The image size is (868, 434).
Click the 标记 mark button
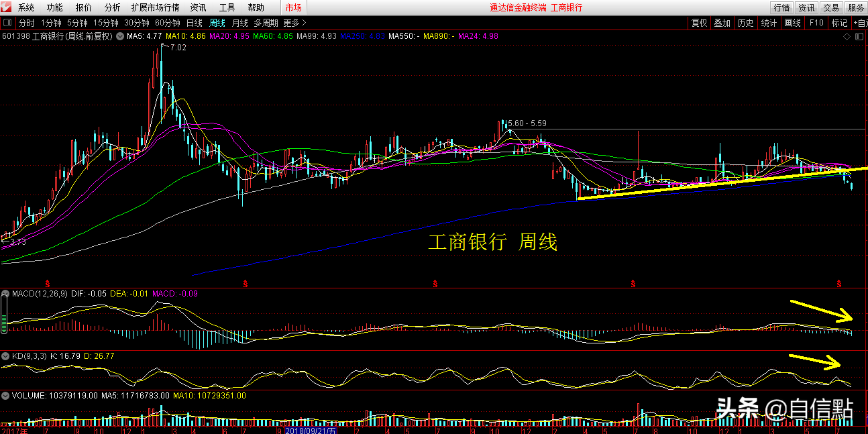(839, 23)
